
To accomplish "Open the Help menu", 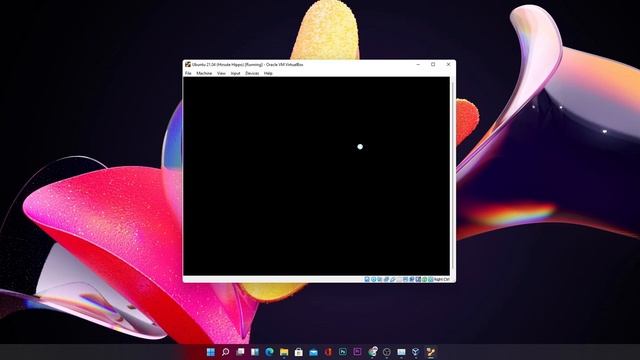I will pyautogui.click(x=268, y=73).
